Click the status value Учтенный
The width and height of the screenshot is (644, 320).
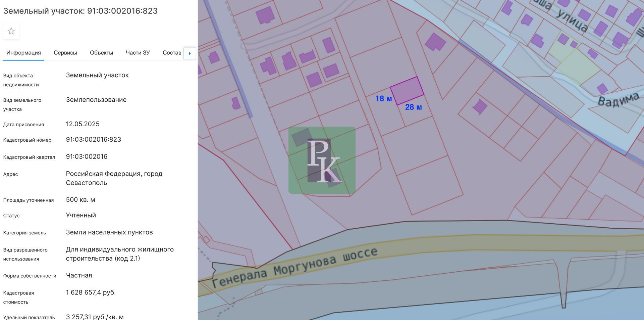pos(81,215)
